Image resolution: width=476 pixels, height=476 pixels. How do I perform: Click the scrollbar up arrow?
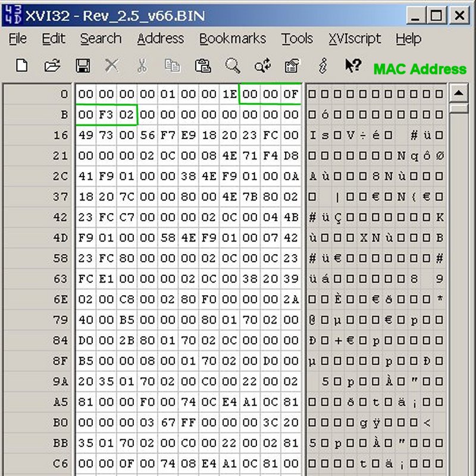(458, 93)
